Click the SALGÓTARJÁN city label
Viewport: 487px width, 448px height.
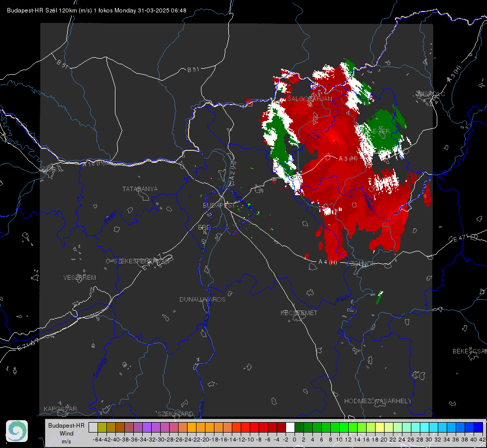coord(310,99)
